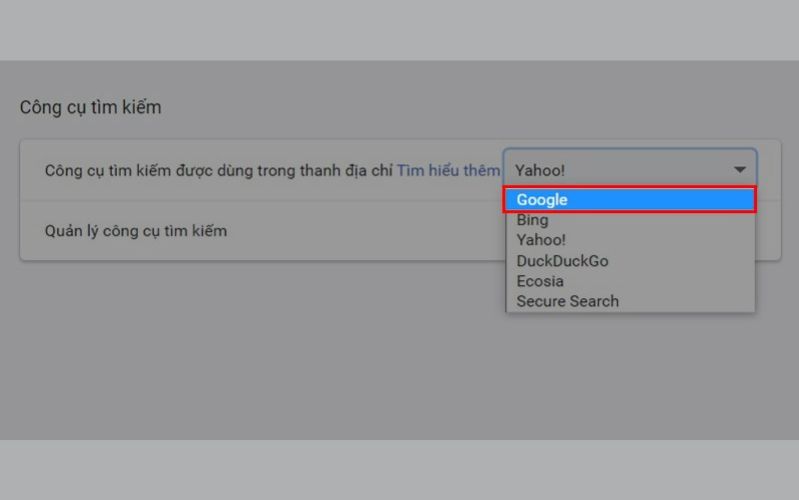Click the text Công cụ tìm kiếm được dùng trong thanh địa chỉ

[219, 170]
